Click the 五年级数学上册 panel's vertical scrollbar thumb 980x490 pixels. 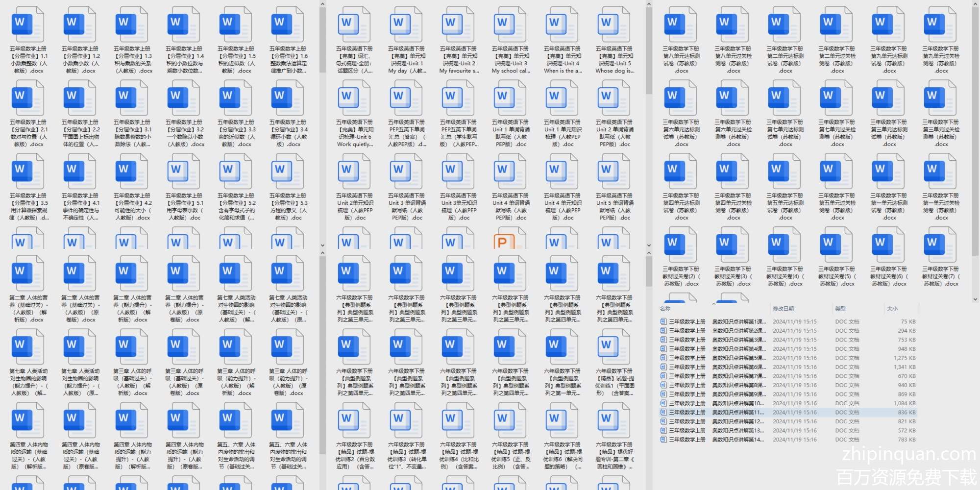[322, 40]
